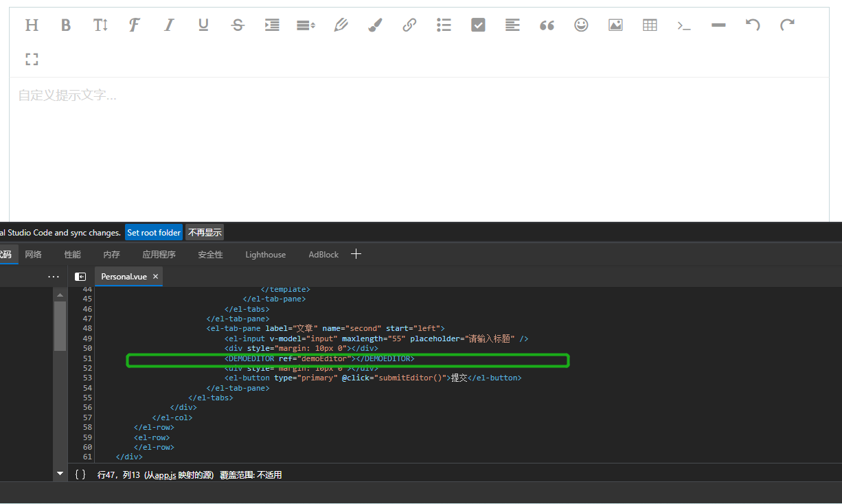Open the background color brush tool

tap(375, 25)
